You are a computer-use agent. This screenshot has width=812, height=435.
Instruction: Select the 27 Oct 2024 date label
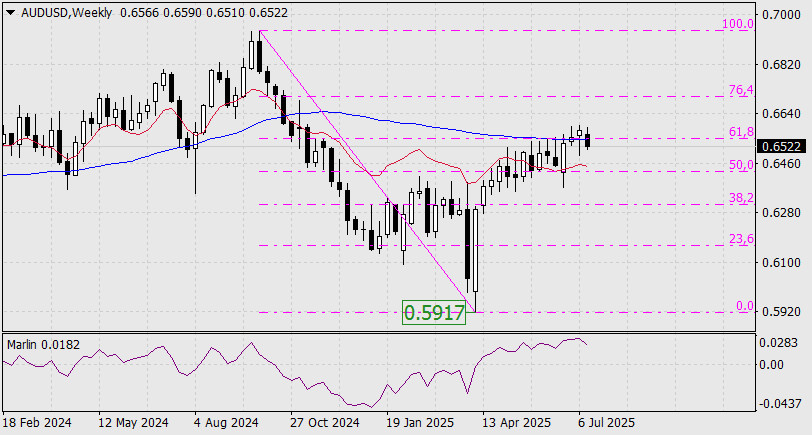pos(325,423)
